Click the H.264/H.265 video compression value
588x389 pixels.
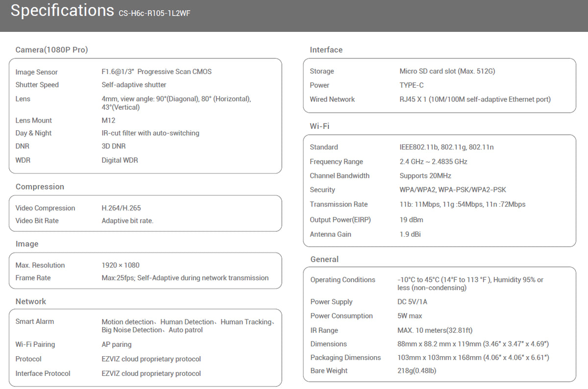click(121, 208)
